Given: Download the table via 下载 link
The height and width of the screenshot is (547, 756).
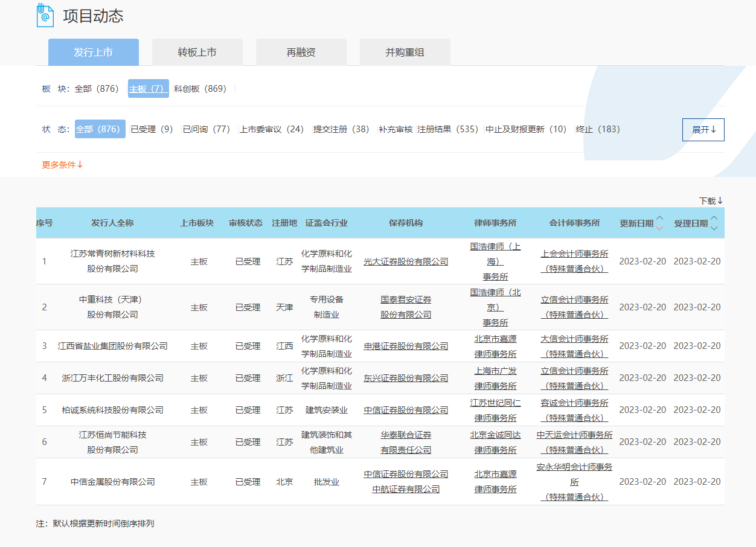Looking at the screenshot, I should [x=711, y=200].
